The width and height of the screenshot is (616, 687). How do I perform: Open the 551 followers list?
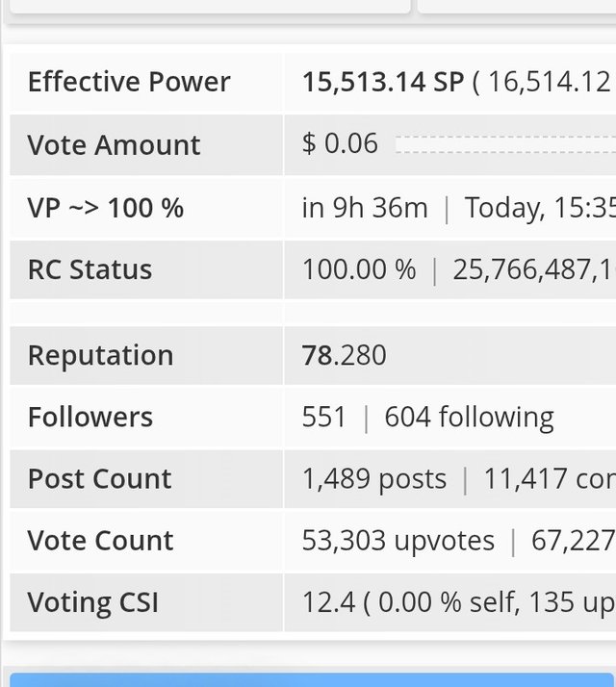pos(323,417)
